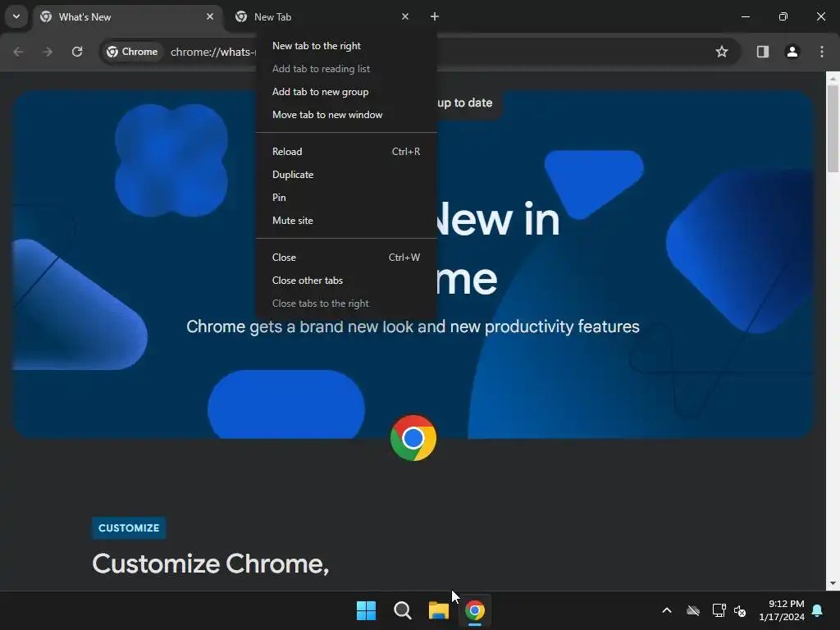Click the Chrome site info chip

click(x=132, y=52)
